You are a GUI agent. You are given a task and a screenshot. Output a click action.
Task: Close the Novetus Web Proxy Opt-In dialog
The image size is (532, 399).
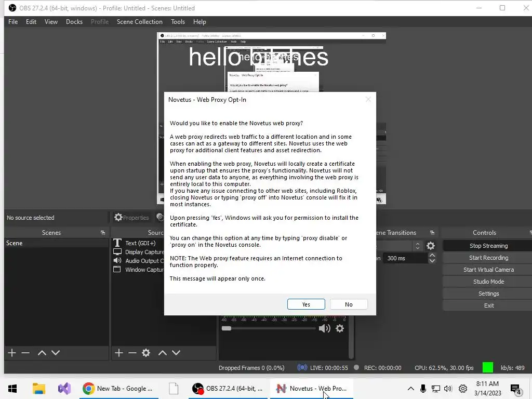pyautogui.click(x=368, y=99)
